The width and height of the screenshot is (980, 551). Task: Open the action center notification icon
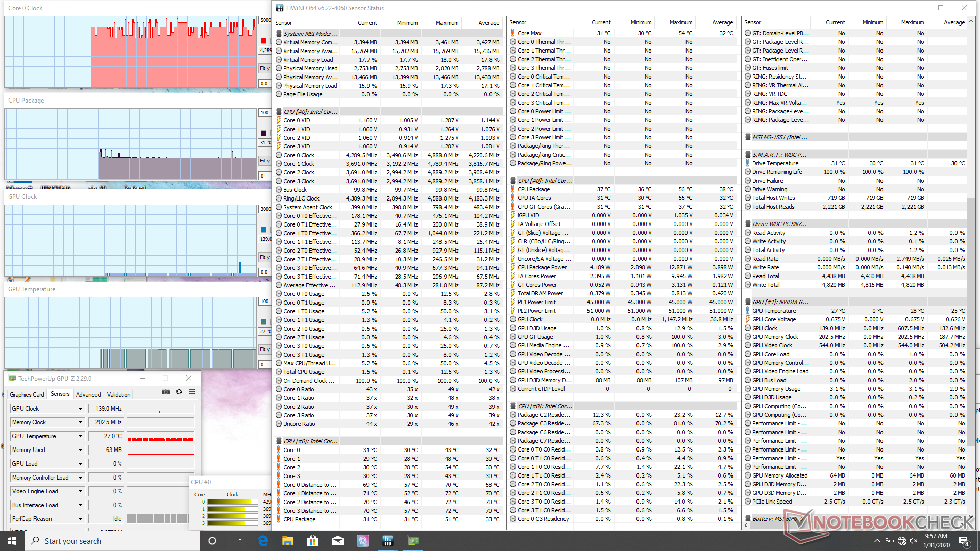[964, 541]
